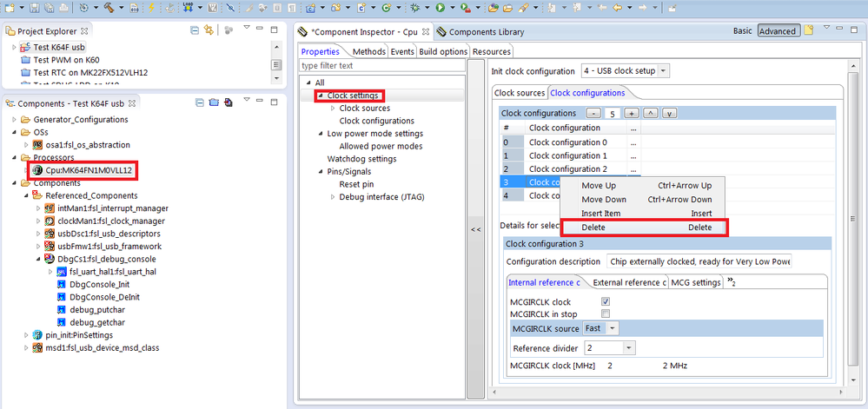Click Link with Editor icon in Project Explorer
868x409 pixels.
[x=209, y=30]
